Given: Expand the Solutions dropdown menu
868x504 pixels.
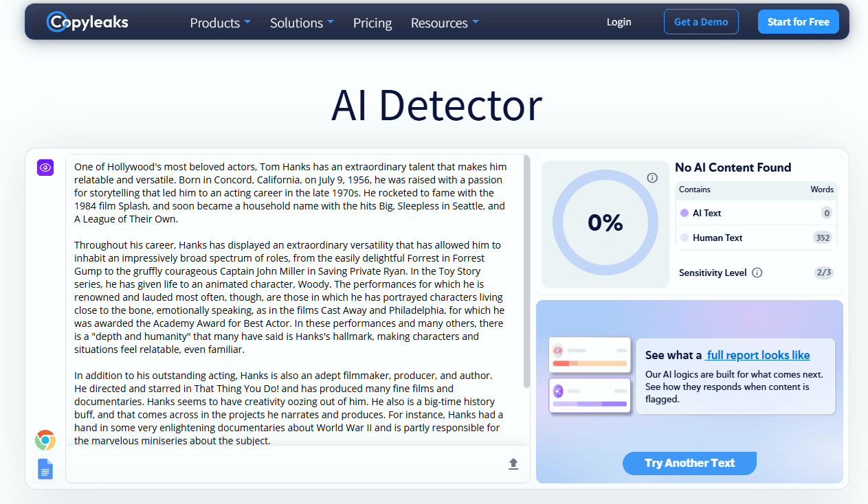Looking at the screenshot, I should [x=302, y=23].
